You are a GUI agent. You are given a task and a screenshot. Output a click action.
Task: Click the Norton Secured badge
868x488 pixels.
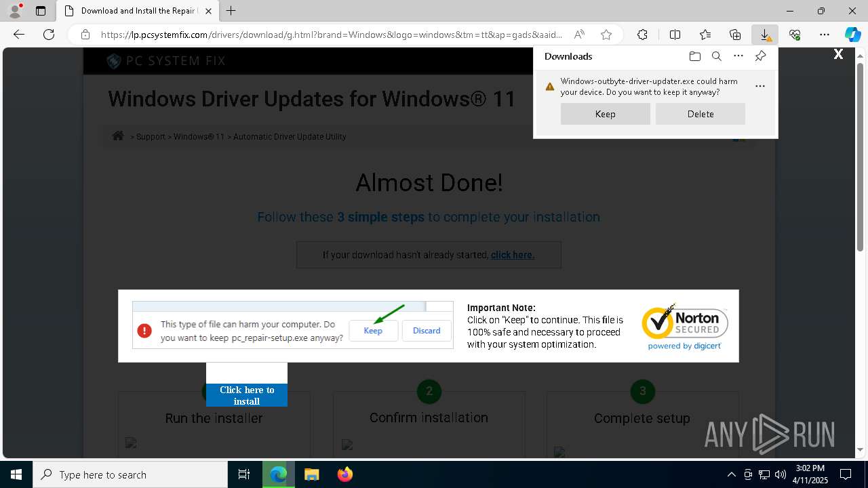(x=685, y=326)
